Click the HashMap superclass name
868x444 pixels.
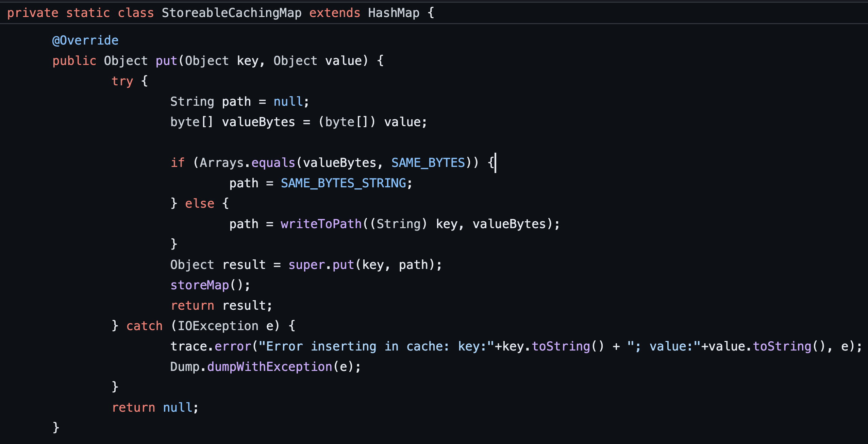[x=394, y=13]
